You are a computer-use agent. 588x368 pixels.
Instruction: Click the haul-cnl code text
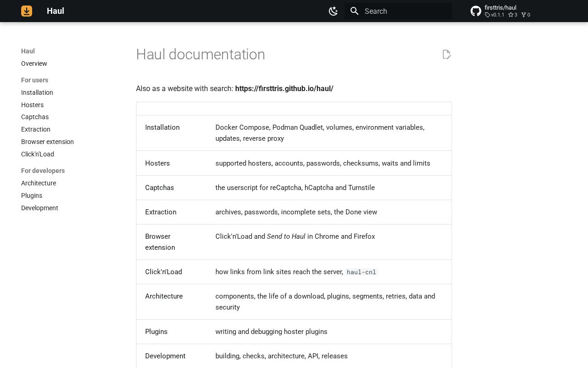[x=362, y=272]
